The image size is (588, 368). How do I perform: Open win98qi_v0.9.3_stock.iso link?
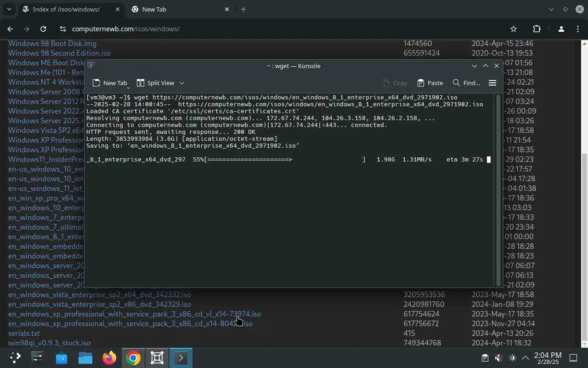coord(50,343)
